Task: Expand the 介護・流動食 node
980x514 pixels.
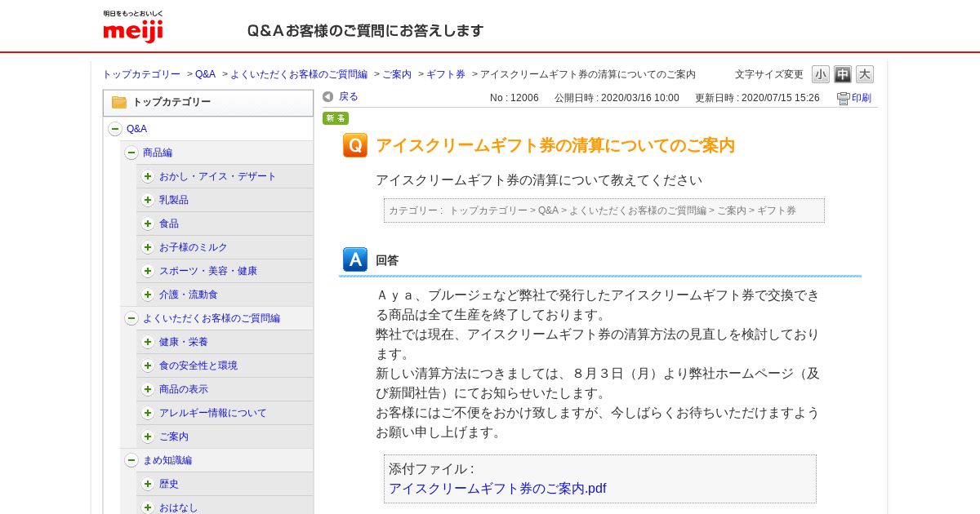Action: (148, 295)
